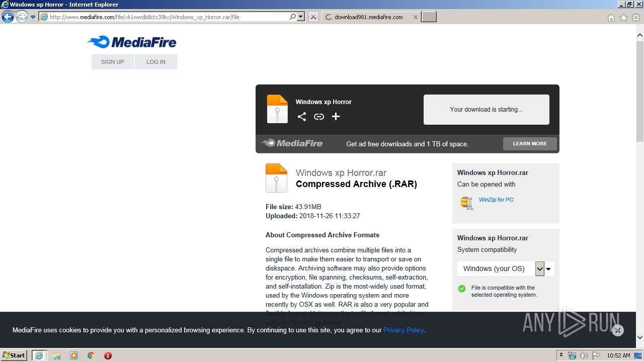Click the scrollbar up arrow
The height and width of the screenshot is (362, 644).
click(x=640, y=36)
